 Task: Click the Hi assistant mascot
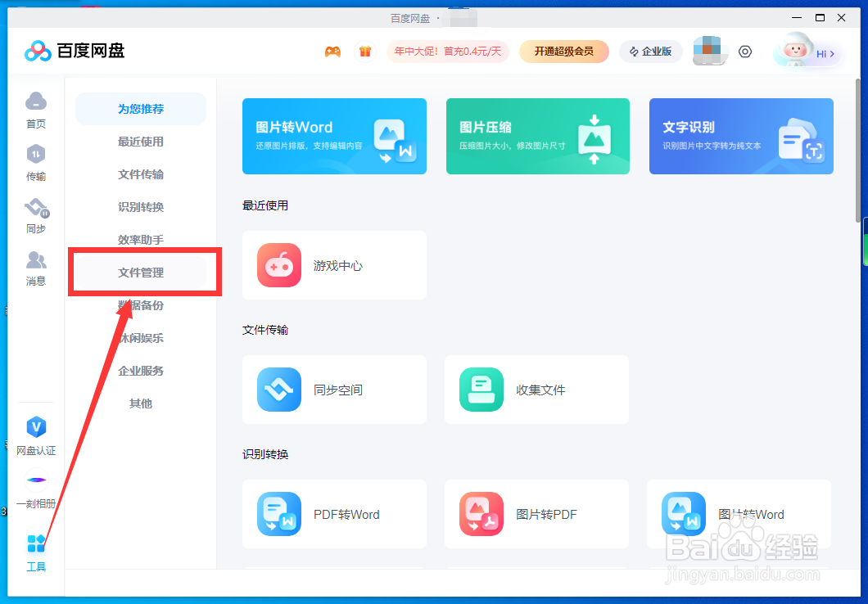pos(809,52)
